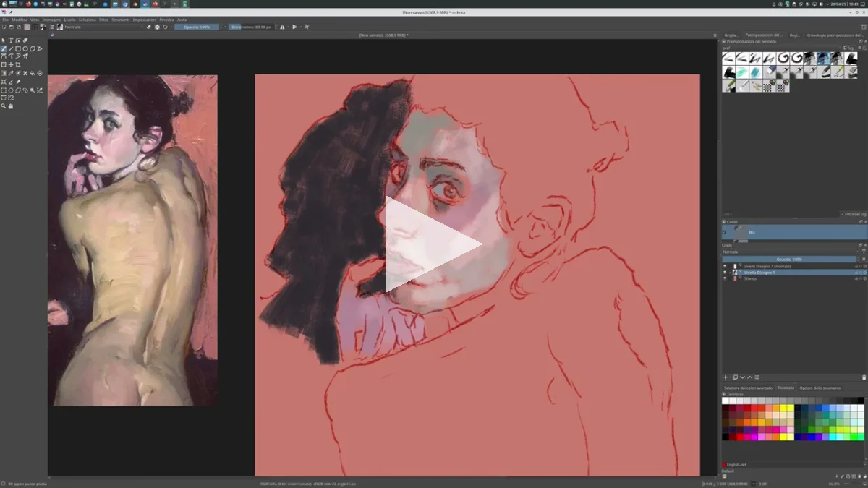Click the eraser mode icon in the toolbar
868x488 pixels.
click(149, 27)
